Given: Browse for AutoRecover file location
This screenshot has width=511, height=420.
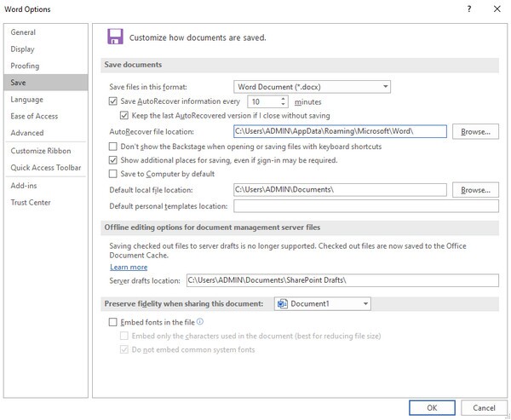Looking at the screenshot, I should click(474, 132).
